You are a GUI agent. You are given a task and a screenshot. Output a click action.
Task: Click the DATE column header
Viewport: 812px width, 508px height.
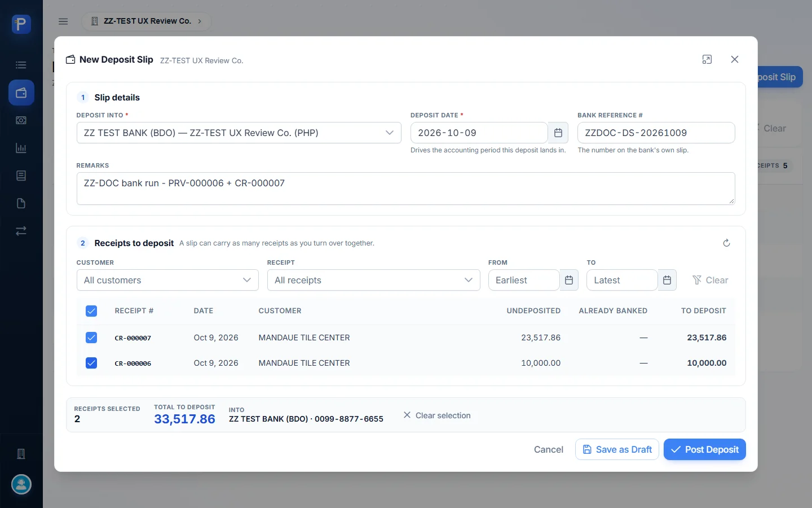[204, 311]
